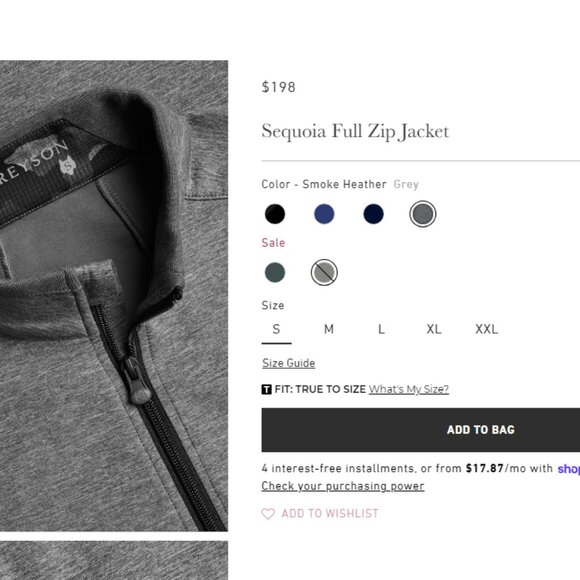
Task: Select size M
Action: [x=329, y=329]
